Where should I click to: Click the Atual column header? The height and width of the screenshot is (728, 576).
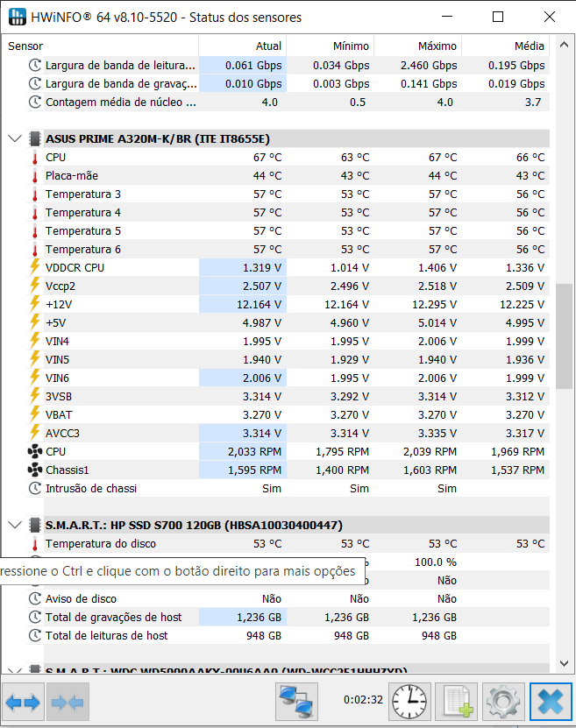click(x=242, y=46)
